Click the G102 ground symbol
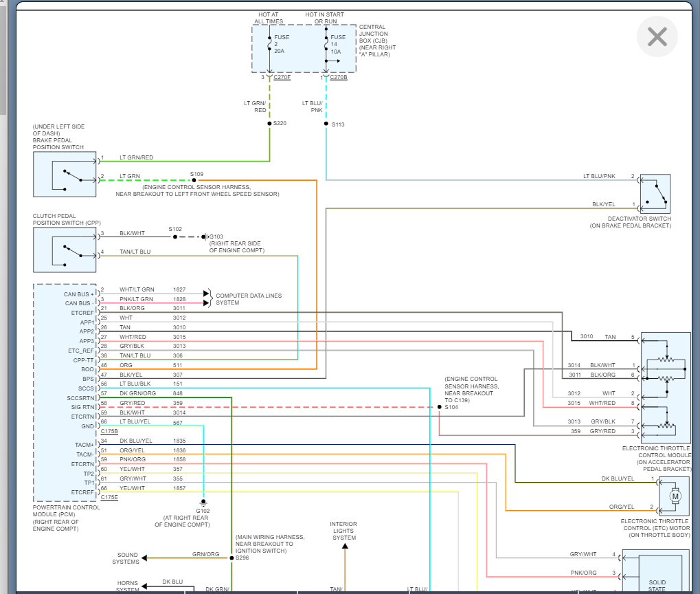This screenshot has height=594, width=700. pos(203,503)
